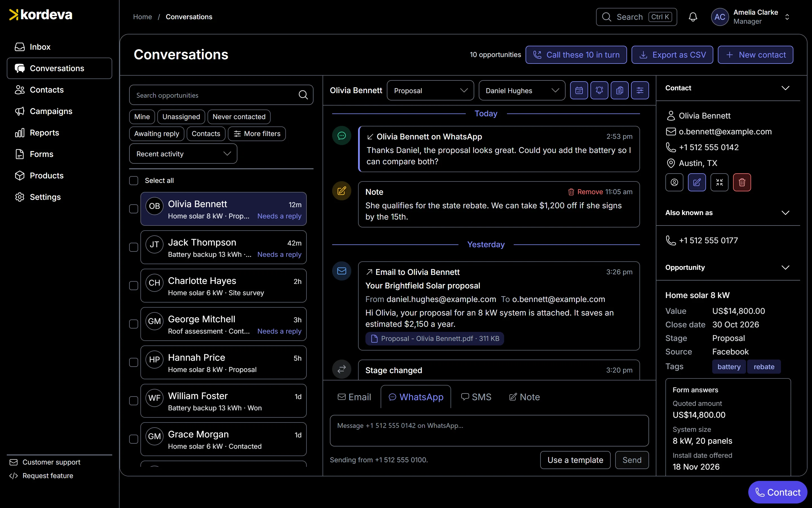Open Inbox in the sidebar
Screen dimensions: 812x508
coord(59,47)
